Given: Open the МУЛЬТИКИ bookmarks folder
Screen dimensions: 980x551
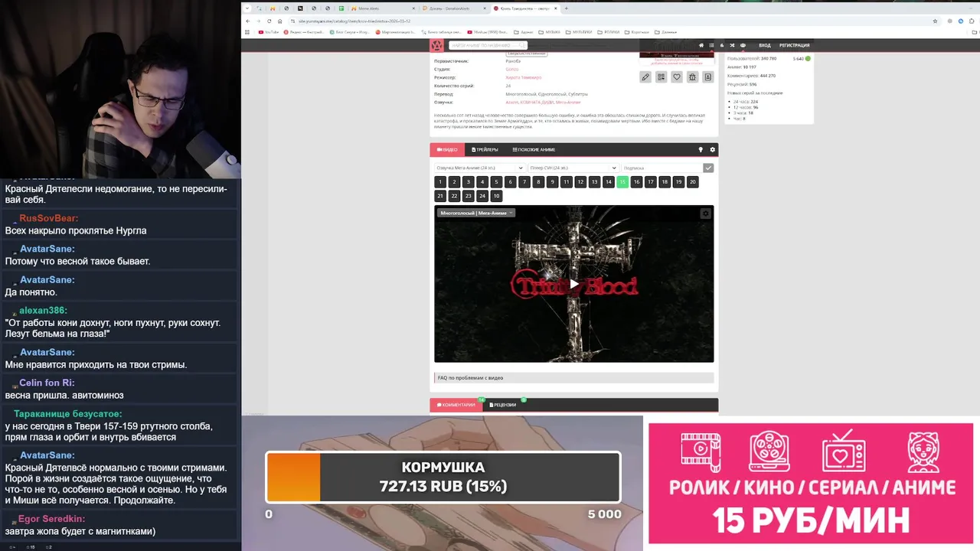Looking at the screenshot, I should click(580, 32).
